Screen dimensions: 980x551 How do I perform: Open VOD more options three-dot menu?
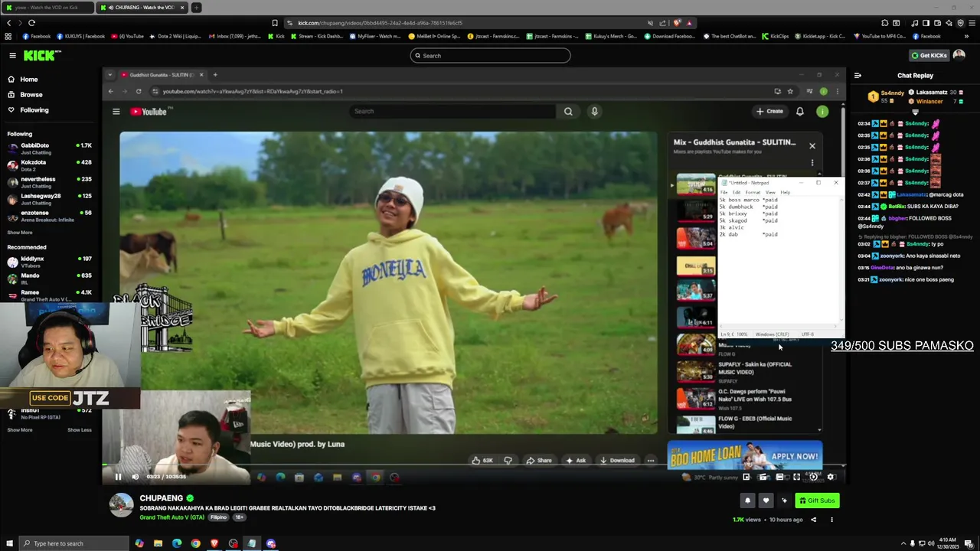pyautogui.click(x=831, y=520)
